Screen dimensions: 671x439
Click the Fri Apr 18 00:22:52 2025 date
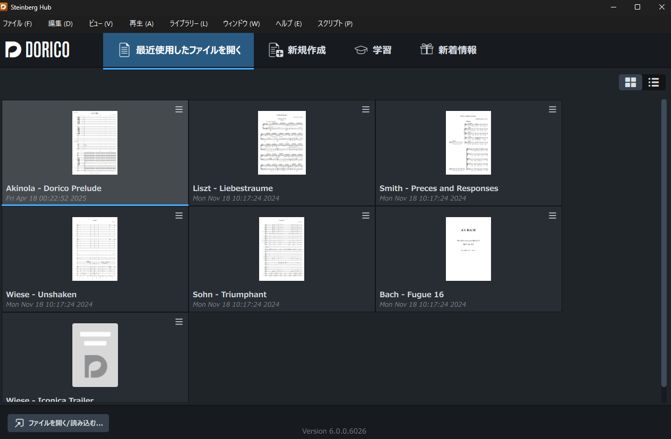click(46, 198)
